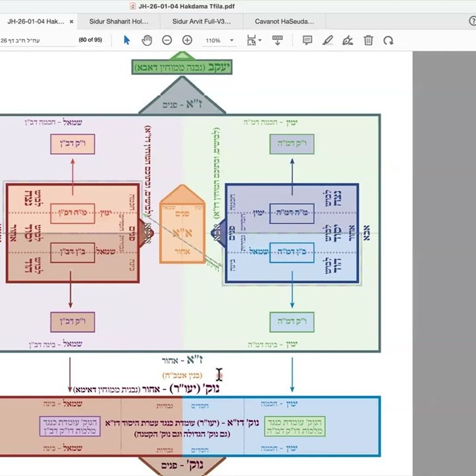Viewport: 476px width, 476px height.
Task: Click the green יעקב header box
Action: (182, 67)
